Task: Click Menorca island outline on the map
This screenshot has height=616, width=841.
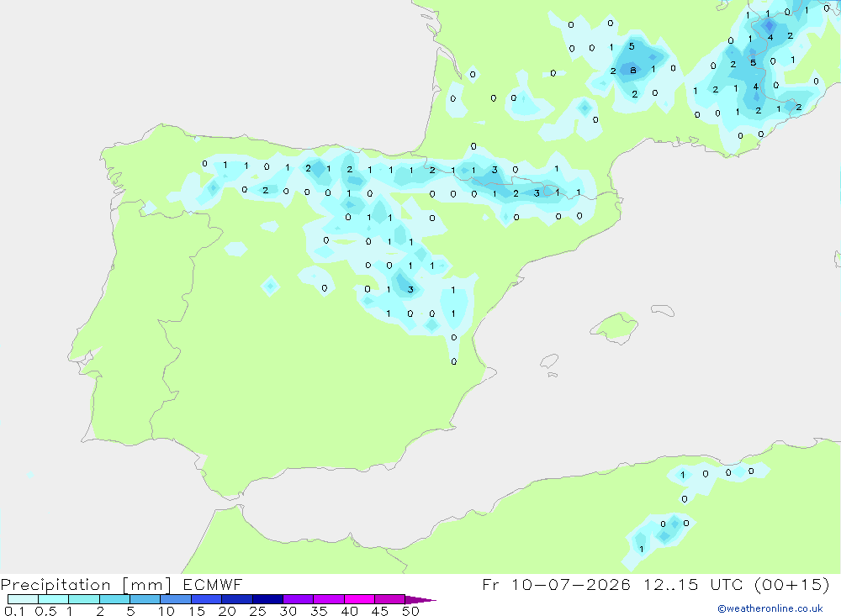Action: tap(663, 310)
